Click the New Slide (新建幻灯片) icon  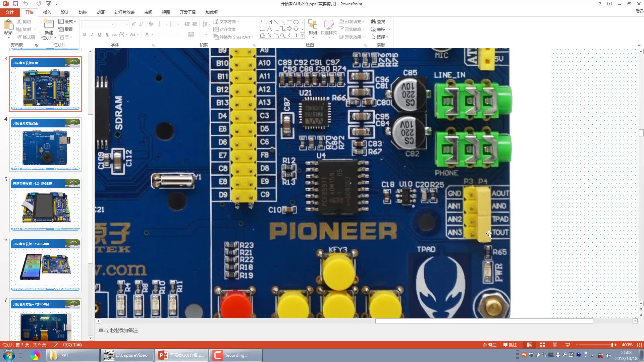coord(49,24)
